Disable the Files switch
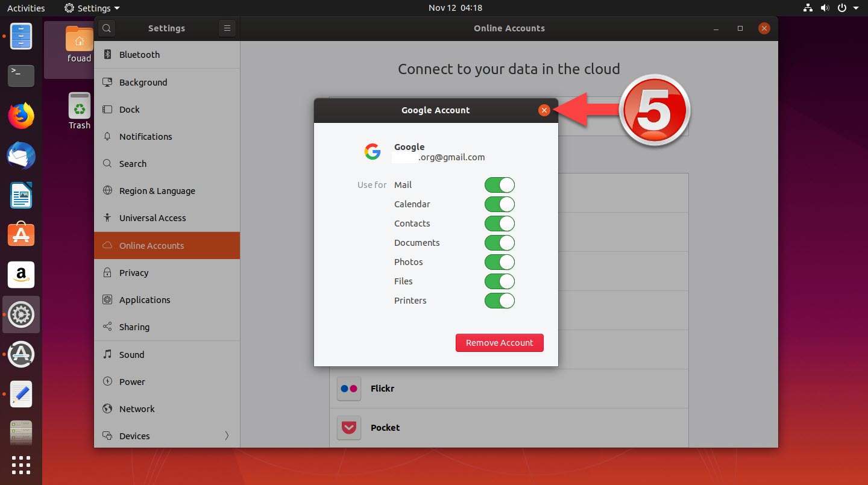868x485 pixels. (x=500, y=281)
